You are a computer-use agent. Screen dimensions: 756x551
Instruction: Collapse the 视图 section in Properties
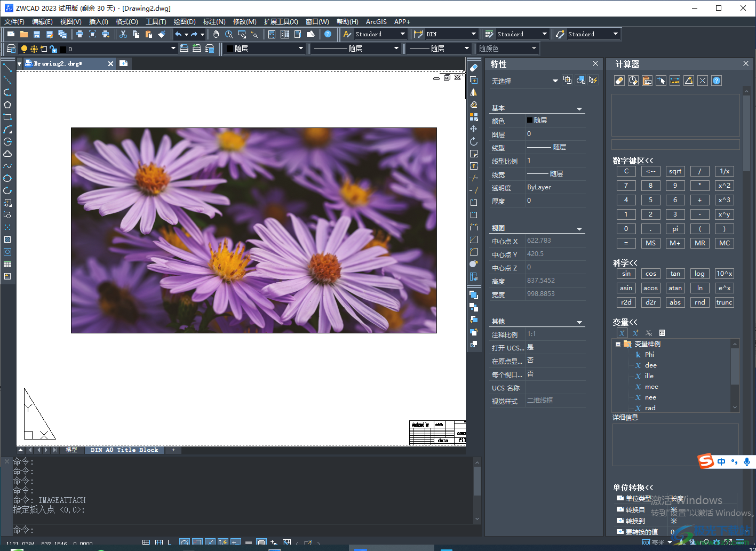point(579,229)
